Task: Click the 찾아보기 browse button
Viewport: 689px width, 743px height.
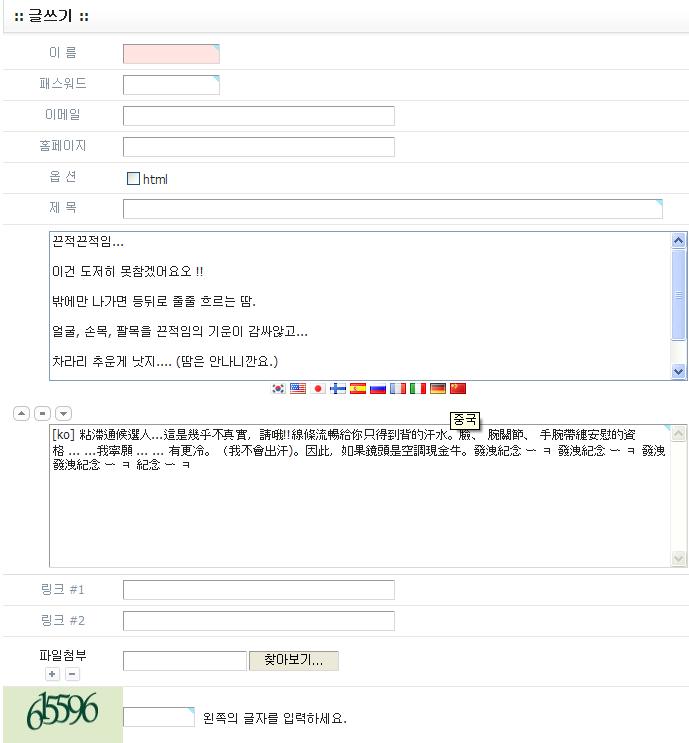Action: [x=294, y=661]
